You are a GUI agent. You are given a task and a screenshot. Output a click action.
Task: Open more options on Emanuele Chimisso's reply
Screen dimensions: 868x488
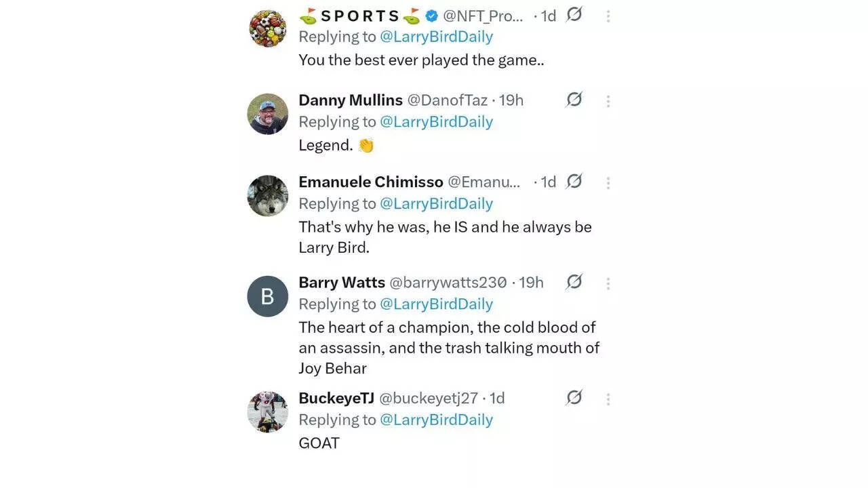tap(608, 183)
